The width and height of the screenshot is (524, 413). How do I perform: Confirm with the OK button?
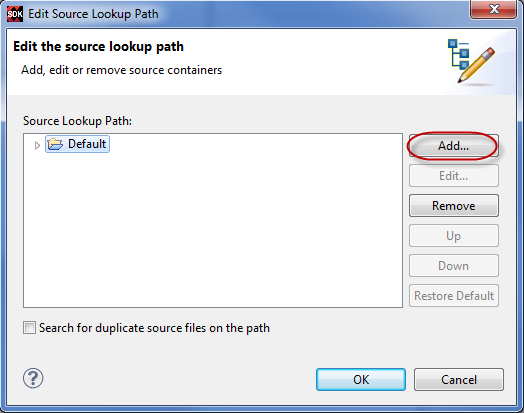(x=361, y=380)
